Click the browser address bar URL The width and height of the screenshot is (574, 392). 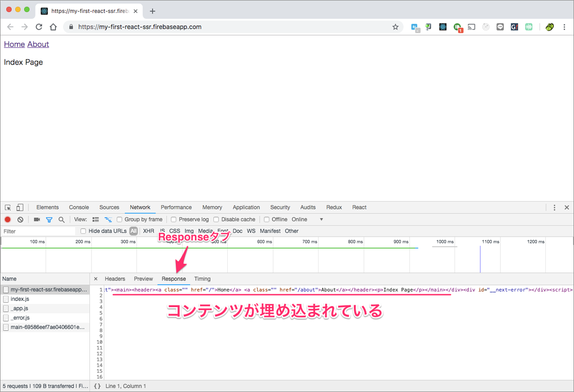pyautogui.click(x=140, y=27)
